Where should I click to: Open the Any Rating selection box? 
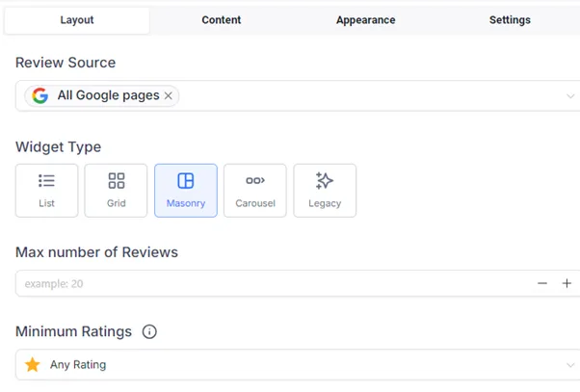coord(298,365)
